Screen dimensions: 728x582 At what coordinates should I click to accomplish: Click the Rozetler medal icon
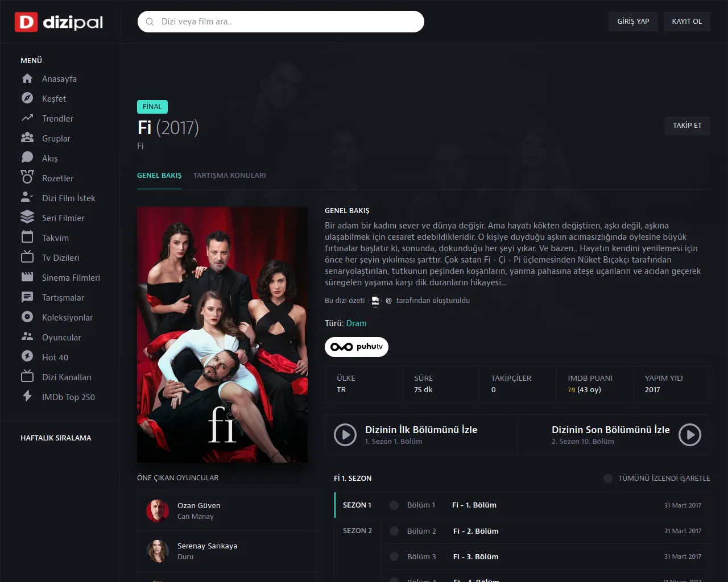27,178
